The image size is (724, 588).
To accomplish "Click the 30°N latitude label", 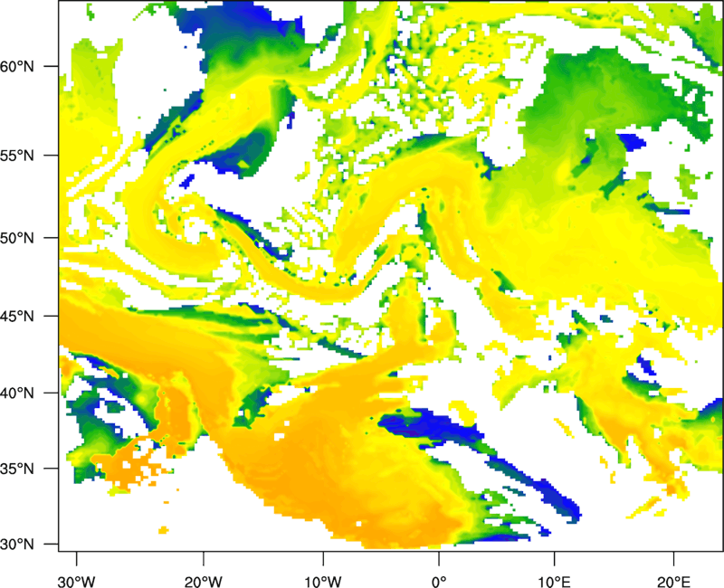I will point(17,545).
